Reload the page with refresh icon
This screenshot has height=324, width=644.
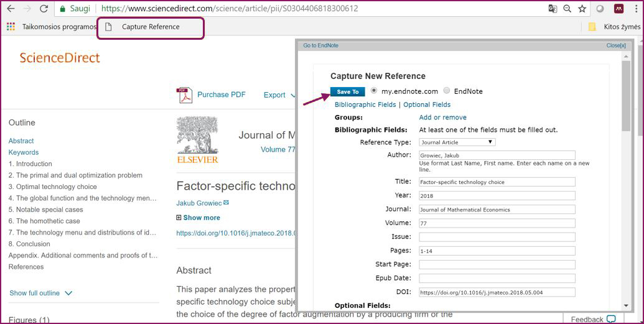click(44, 9)
